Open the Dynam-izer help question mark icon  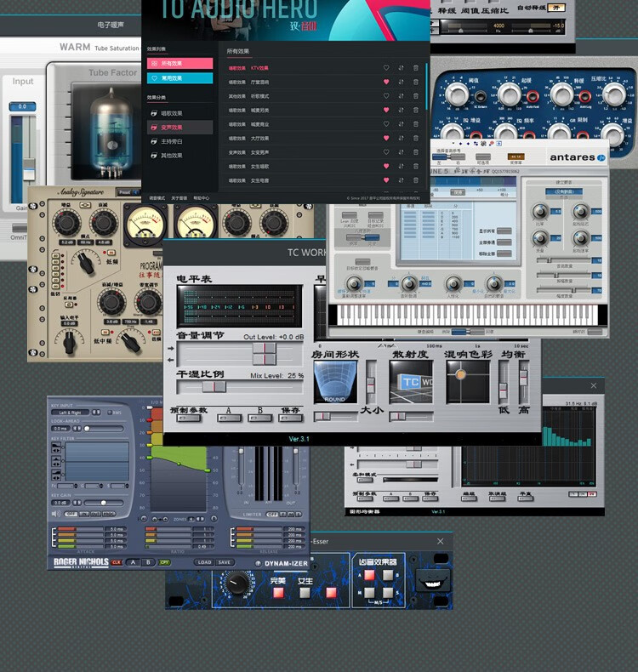[258, 564]
